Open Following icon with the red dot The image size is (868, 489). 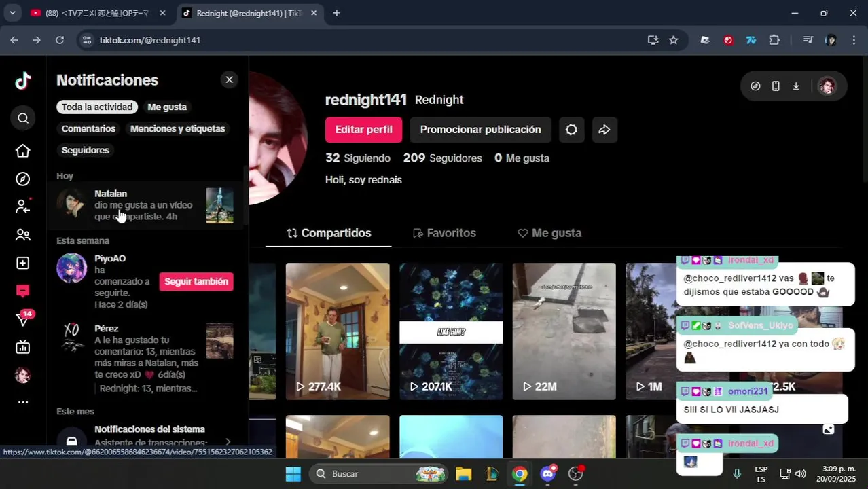(23, 206)
